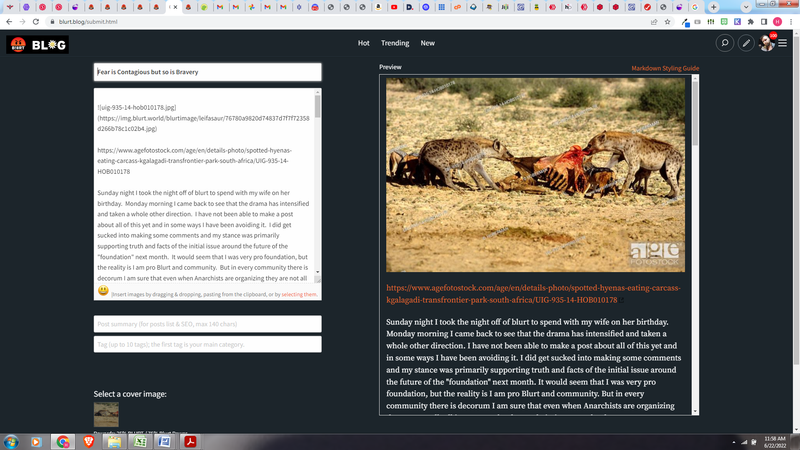Expand the tab search chevron

point(746,7)
